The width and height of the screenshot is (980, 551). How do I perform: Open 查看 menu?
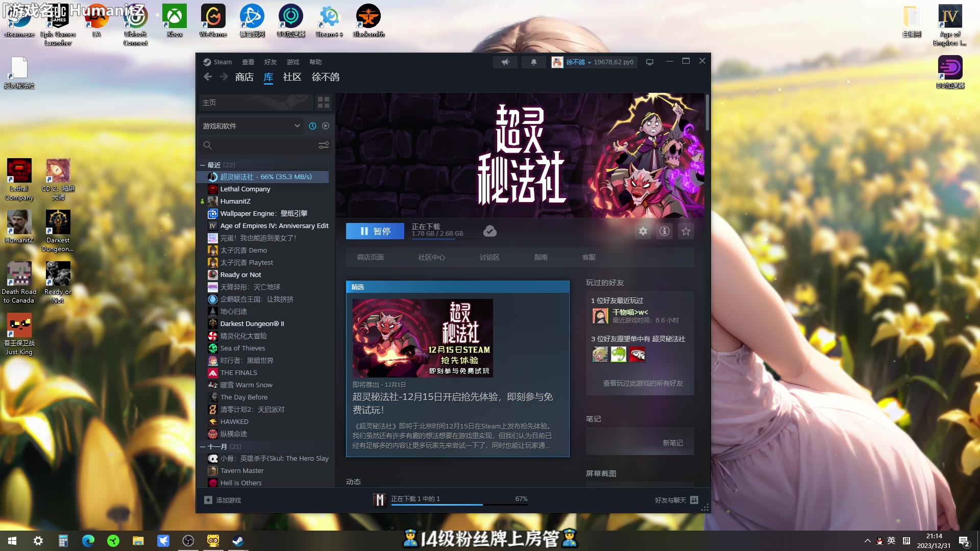coord(248,62)
